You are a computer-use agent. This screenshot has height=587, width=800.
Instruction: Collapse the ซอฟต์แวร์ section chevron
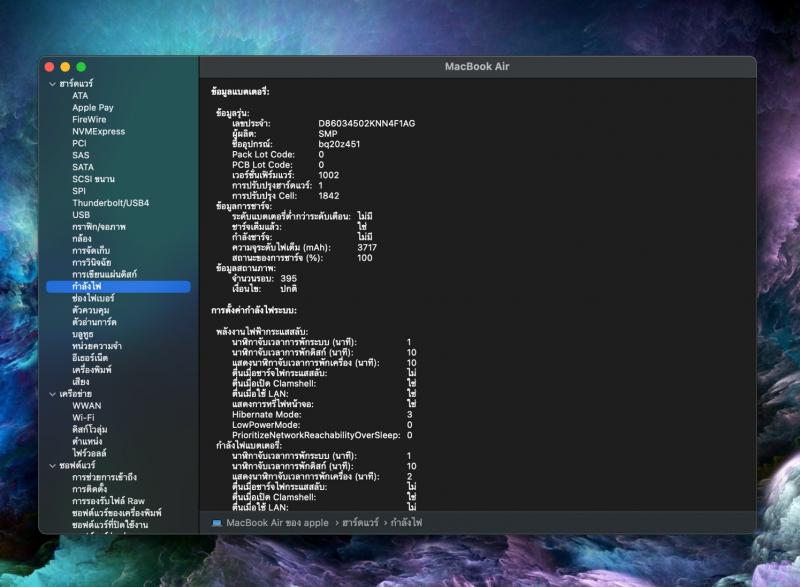[53, 466]
